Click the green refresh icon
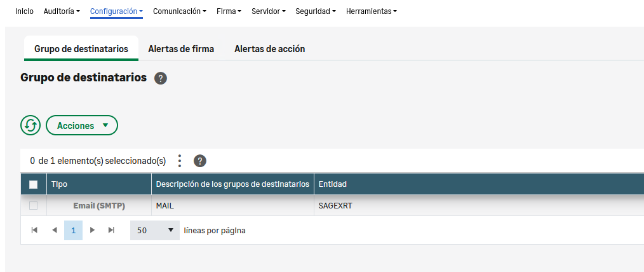 [x=30, y=125]
